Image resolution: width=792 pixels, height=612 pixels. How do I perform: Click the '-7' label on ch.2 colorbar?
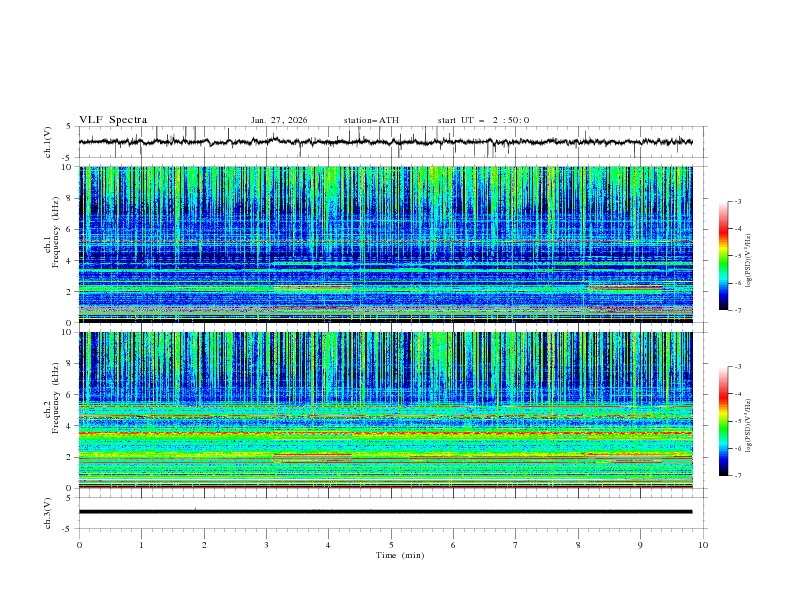[738, 476]
